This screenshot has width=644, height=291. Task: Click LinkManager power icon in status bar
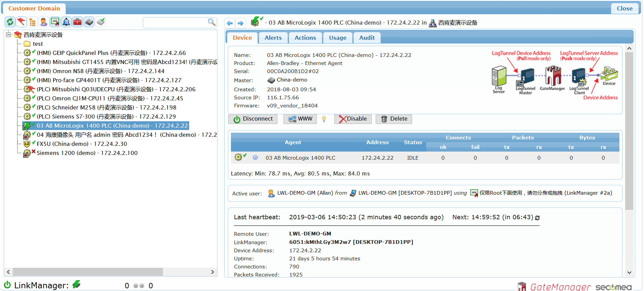coord(7,285)
